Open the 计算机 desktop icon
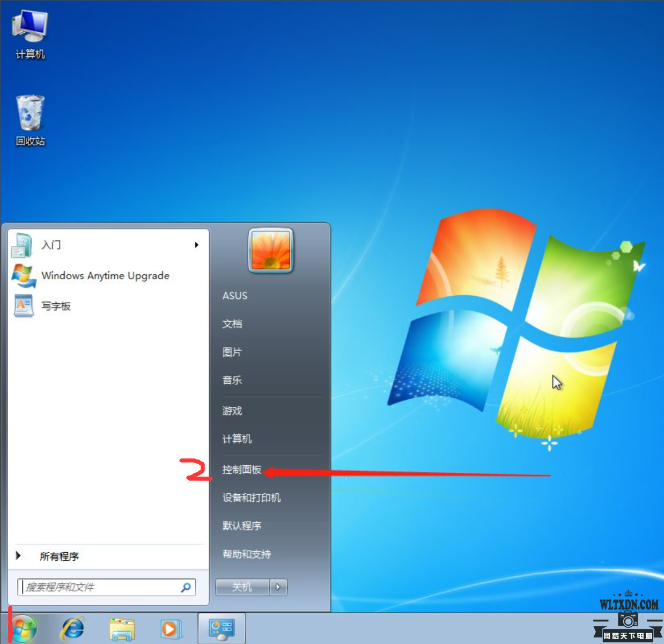This screenshot has height=644, width=664. [30, 34]
